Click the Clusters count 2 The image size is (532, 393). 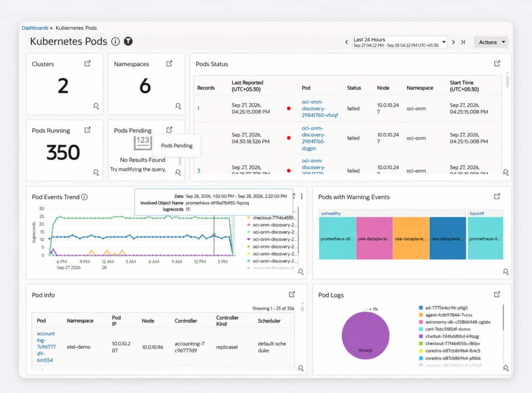[x=63, y=86]
